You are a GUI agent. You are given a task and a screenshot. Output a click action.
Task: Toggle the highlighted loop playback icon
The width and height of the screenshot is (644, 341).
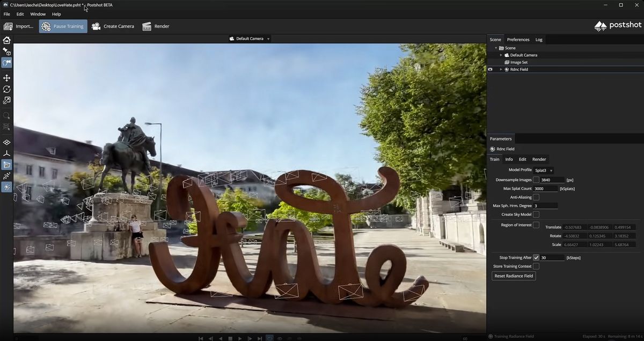coord(269,338)
